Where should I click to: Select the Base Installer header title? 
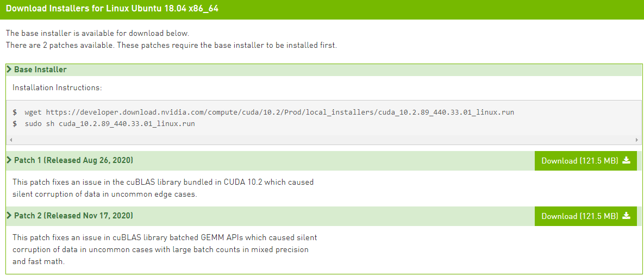point(40,70)
